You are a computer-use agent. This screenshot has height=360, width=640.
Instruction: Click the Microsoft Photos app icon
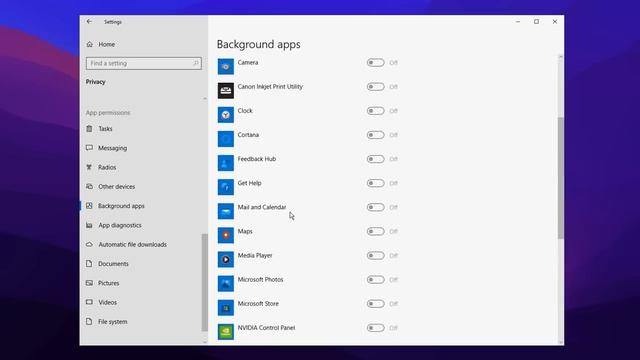tap(226, 283)
